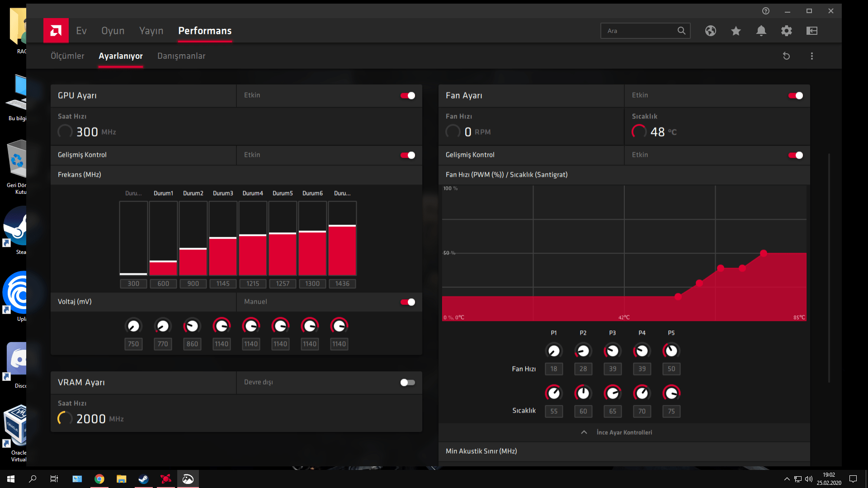Viewport: 868px width, 488px height.
Task: Open the help question mark icon
Action: [x=765, y=11]
